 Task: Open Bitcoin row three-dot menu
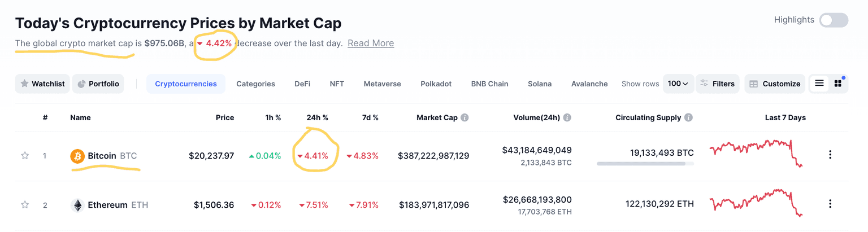(830, 155)
